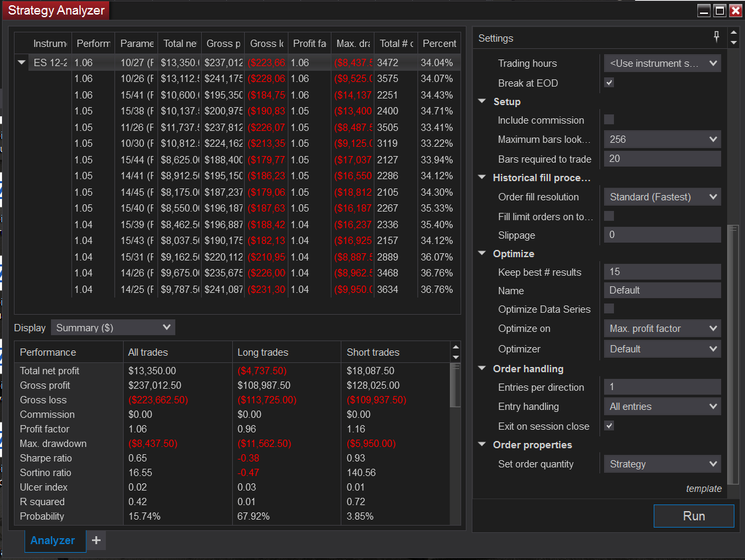Sort by the Total net profit column

click(x=179, y=43)
